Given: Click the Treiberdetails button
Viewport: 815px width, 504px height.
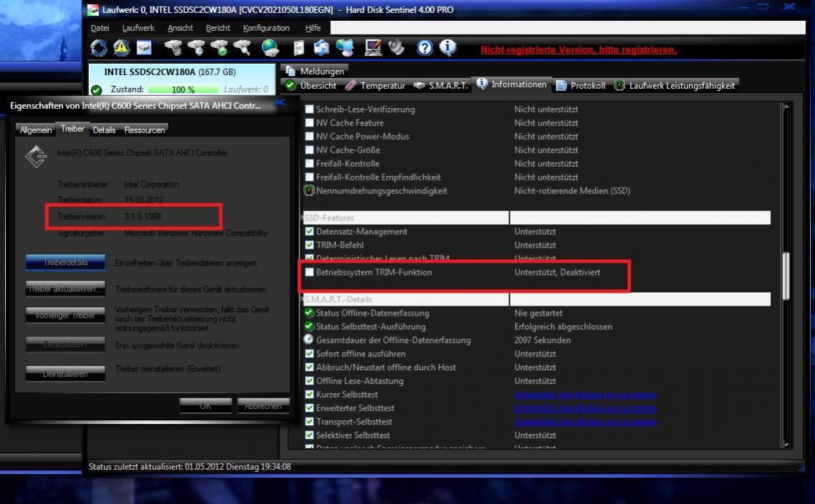Looking at the screenshot, I should [65, 263].
